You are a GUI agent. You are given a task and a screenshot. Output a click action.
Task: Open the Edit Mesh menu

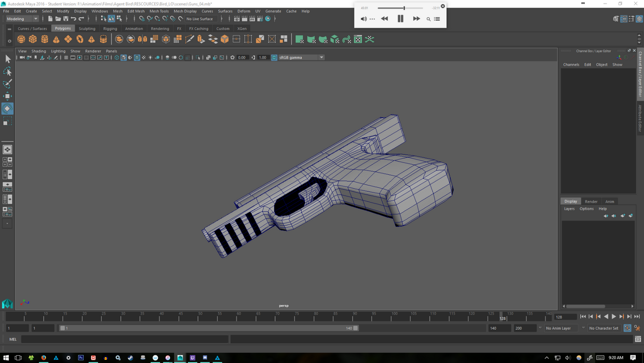pos(136,11)
